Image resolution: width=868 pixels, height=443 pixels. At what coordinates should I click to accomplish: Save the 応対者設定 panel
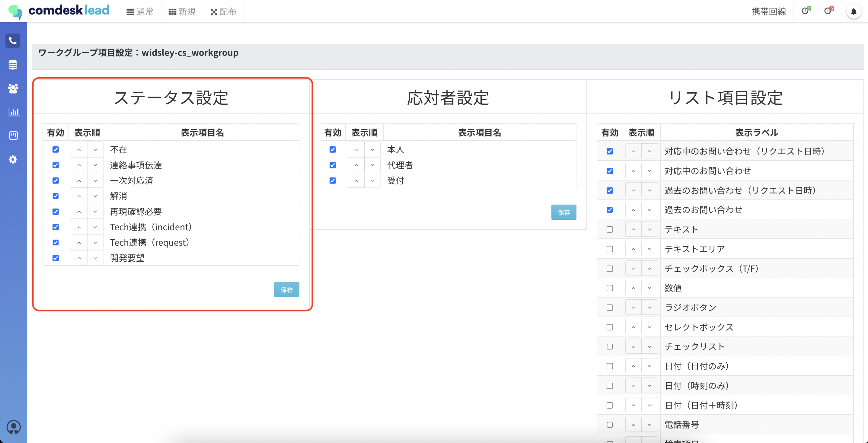pyautogui.click(x=563, y=212)
